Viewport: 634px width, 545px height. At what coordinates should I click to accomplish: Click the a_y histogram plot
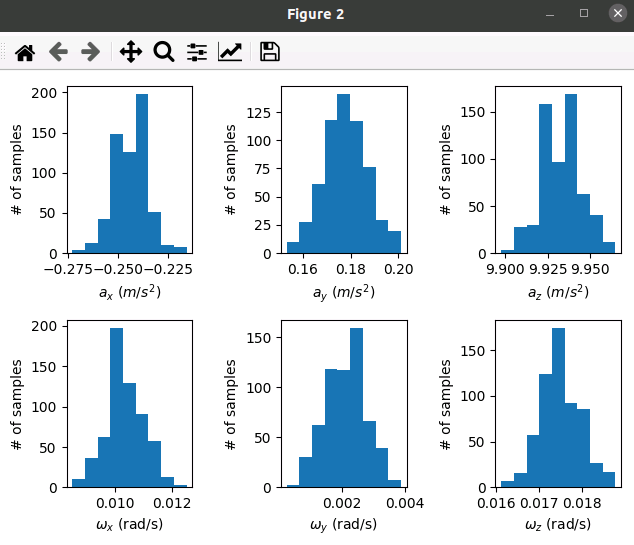click(x=344, y=170)
